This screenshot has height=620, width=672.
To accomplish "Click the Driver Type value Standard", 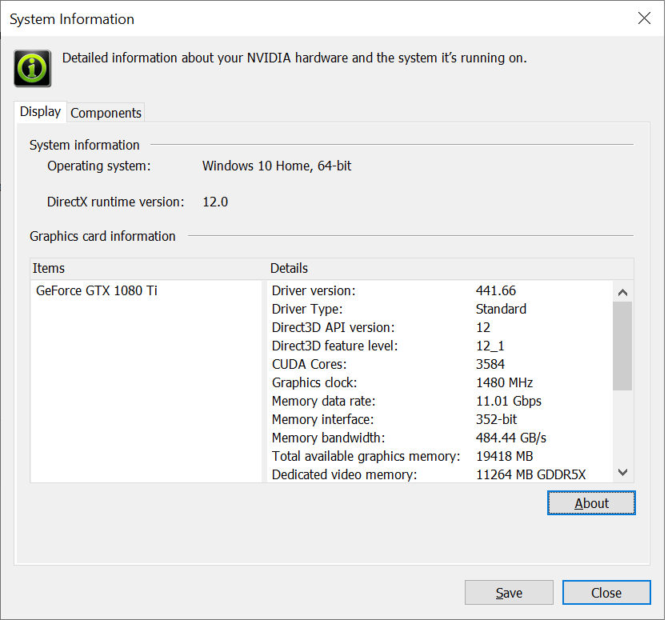I will (501, 309).
